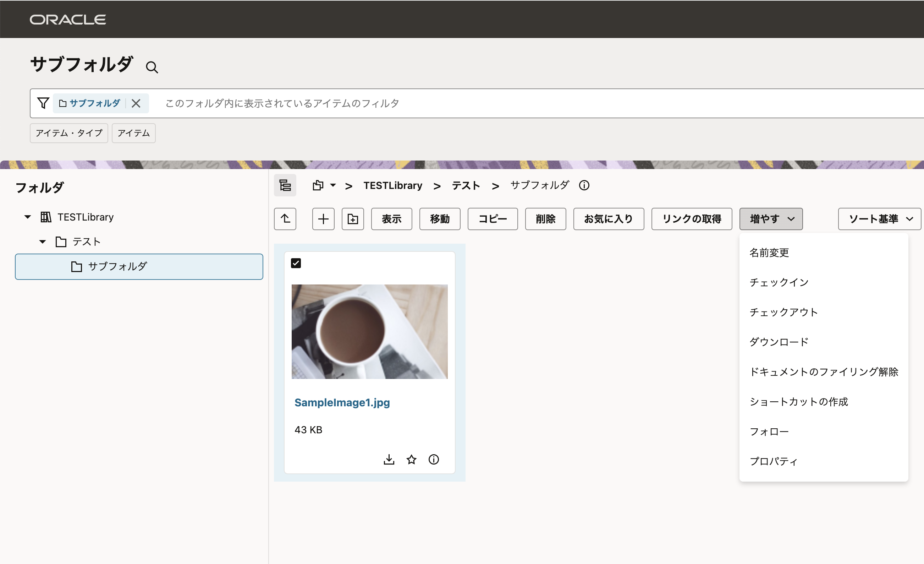Select チェックアウト from the menu

(x=783, y=312)
